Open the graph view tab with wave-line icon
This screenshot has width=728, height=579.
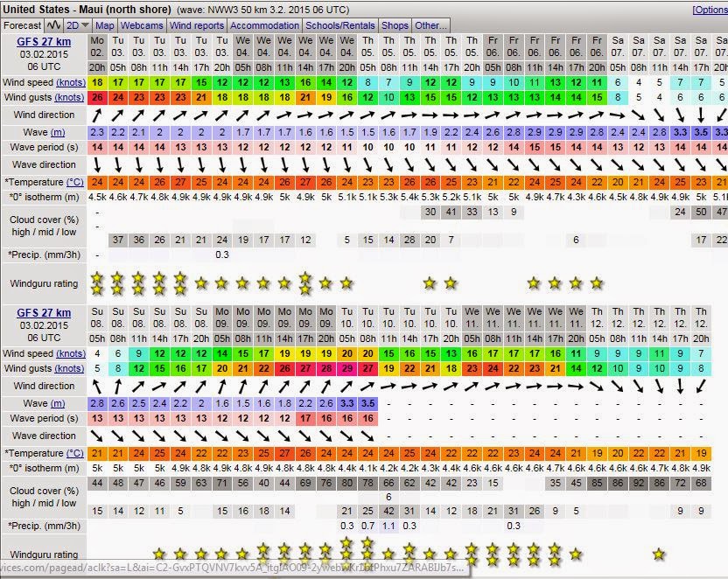pos(54,25)
